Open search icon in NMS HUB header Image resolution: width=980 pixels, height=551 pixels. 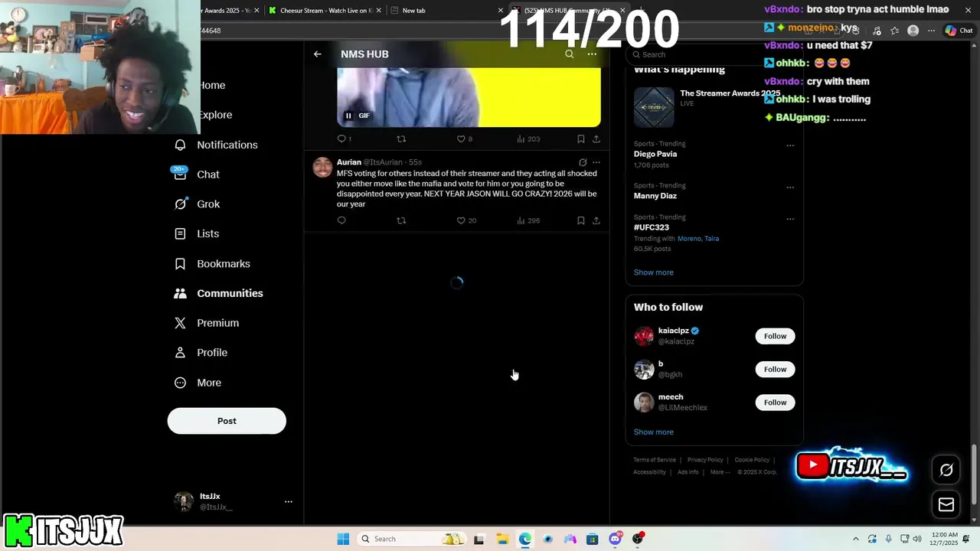(569, 54)
